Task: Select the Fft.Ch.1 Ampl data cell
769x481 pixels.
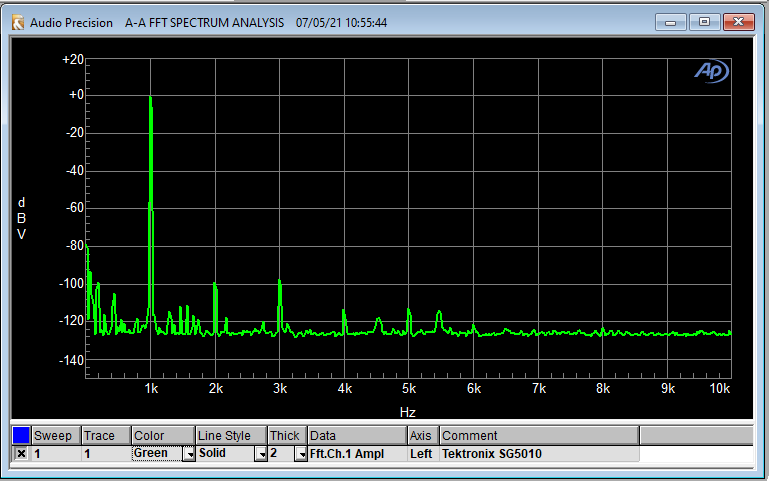Action: click(358, 454)
